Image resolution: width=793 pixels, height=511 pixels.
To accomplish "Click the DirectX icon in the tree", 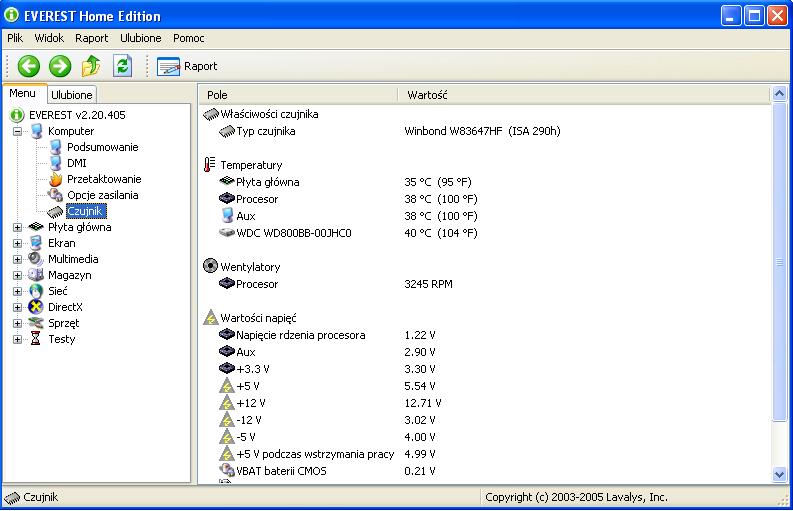I will click(36, 307).
